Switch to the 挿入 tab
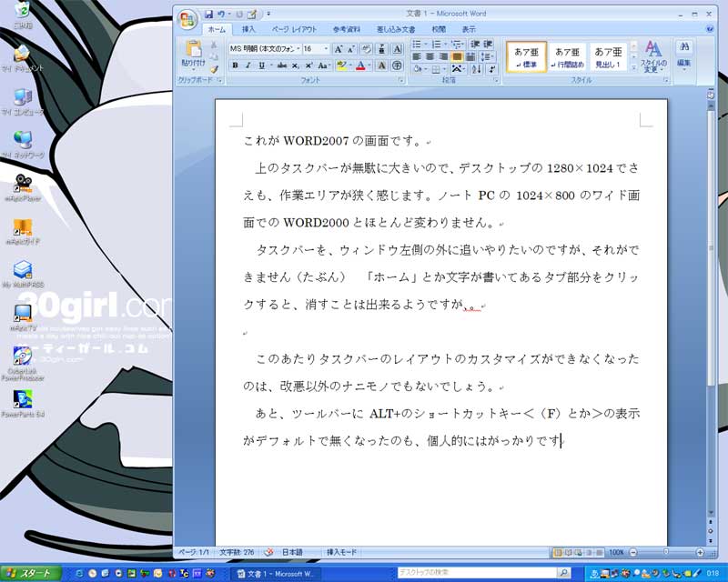The width and height of the screenshot is (728, 582). [248, 29]
